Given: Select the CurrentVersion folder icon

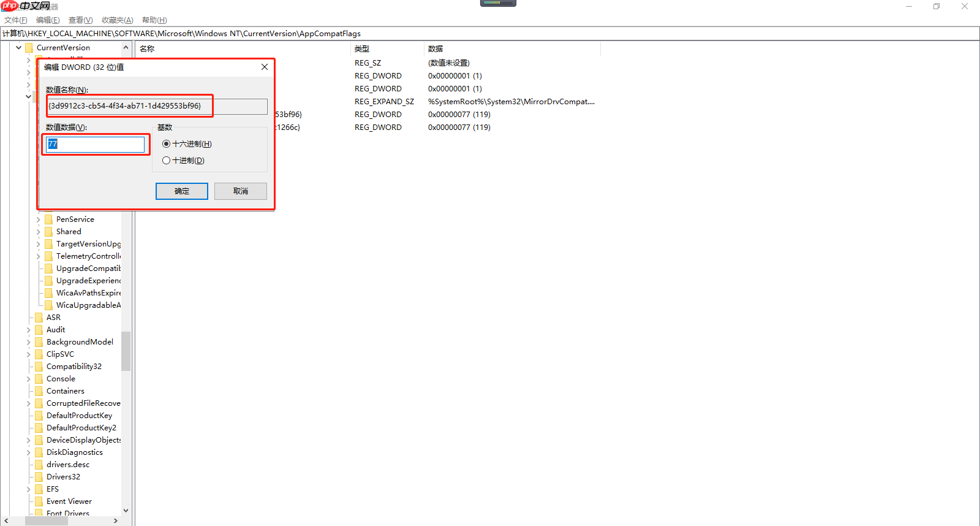Looking at the screenshot, I should click(29, 48).
